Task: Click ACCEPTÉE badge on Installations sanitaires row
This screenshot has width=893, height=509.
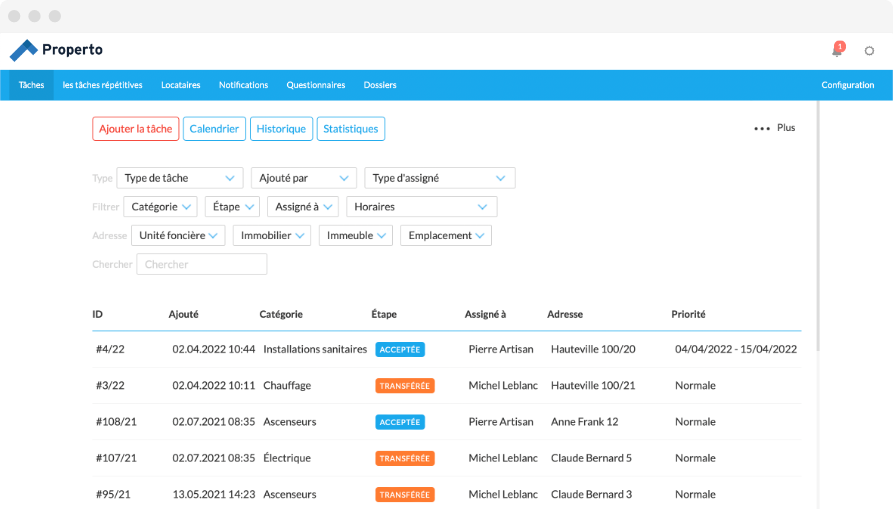Action: 400,350
